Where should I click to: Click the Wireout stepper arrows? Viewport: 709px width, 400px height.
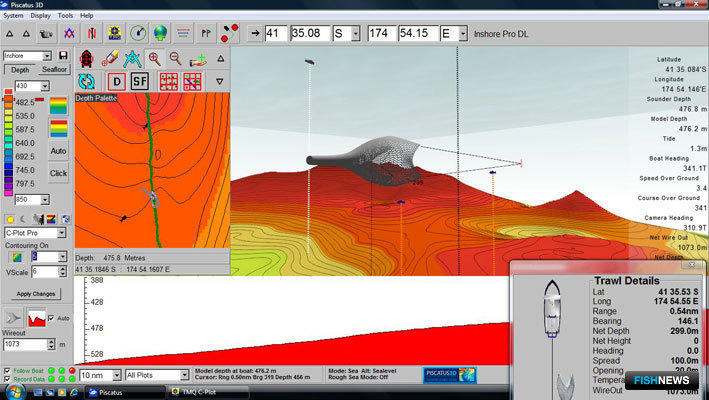[x=51, y=344]
